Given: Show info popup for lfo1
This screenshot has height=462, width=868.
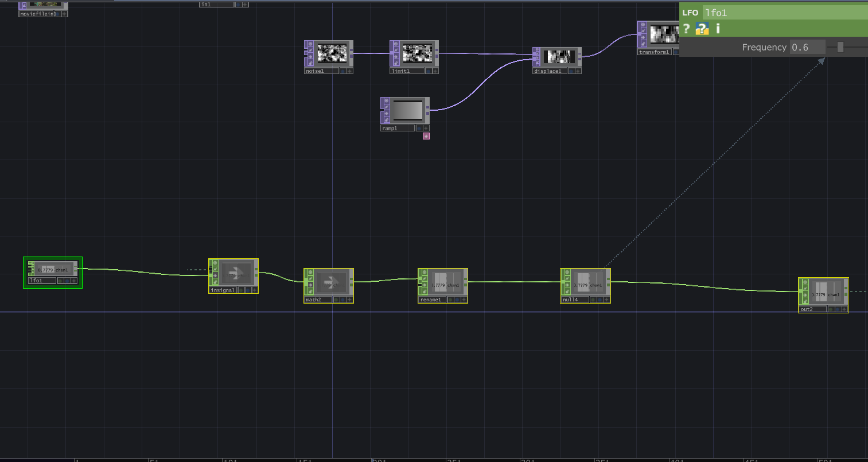Looking at the screenshot, I should pos(718,29).
